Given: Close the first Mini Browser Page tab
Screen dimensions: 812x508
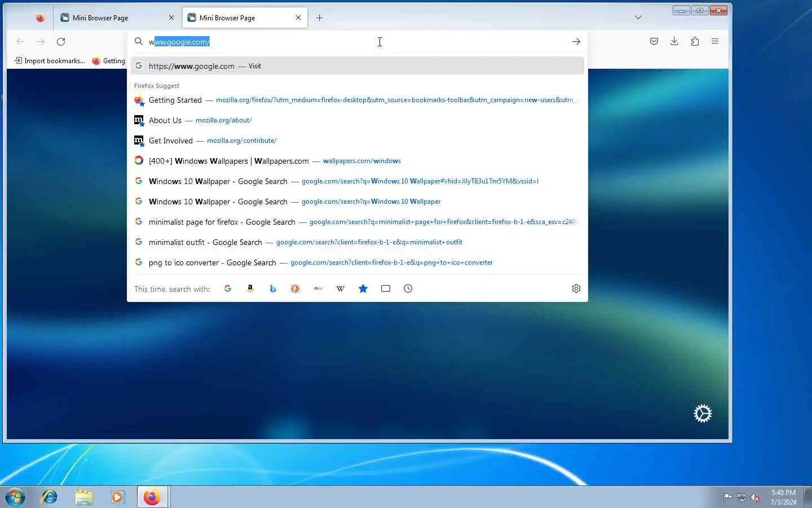Looking at the screenshot, I should coord(171,17).
